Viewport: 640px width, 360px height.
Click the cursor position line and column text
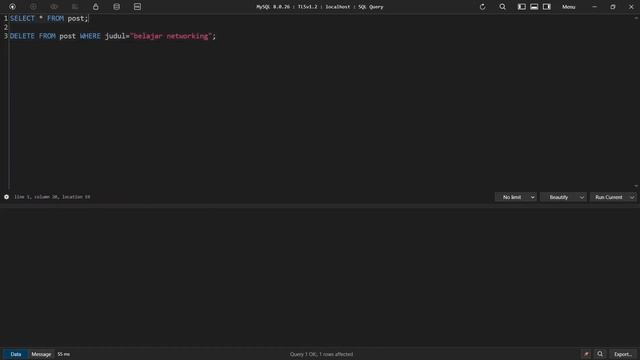tap(52, 197)
